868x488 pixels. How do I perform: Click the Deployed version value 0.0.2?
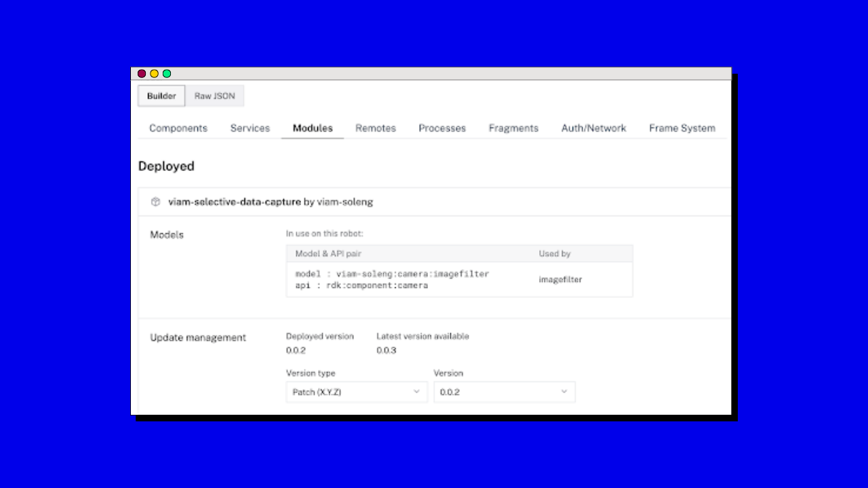tap(296, 350)
